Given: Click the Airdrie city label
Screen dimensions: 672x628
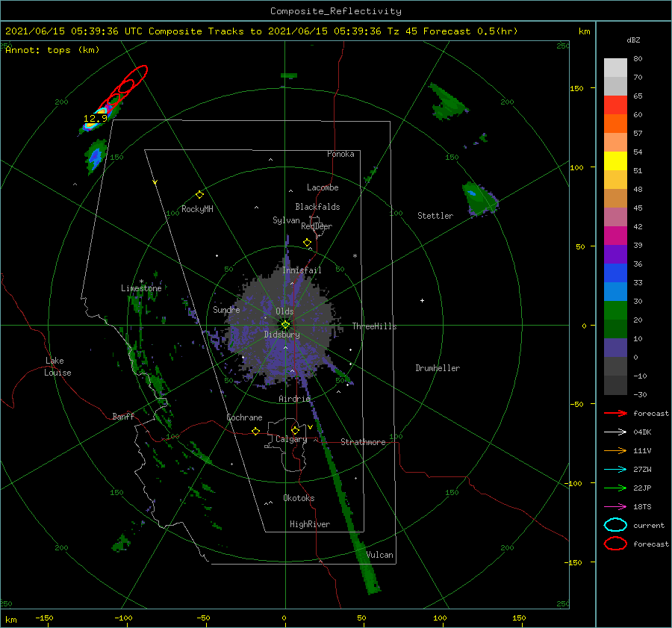Looking at the screenshot, I should [294, 399].
